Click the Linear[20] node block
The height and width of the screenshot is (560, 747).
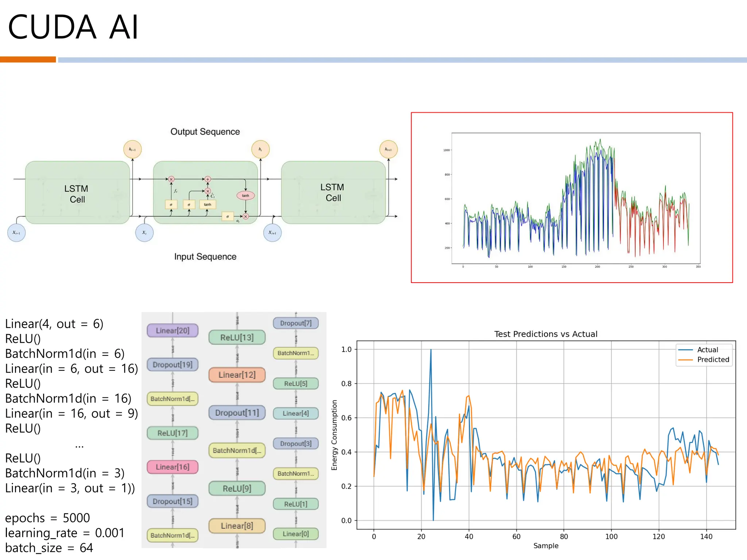(x=173, y=330)
